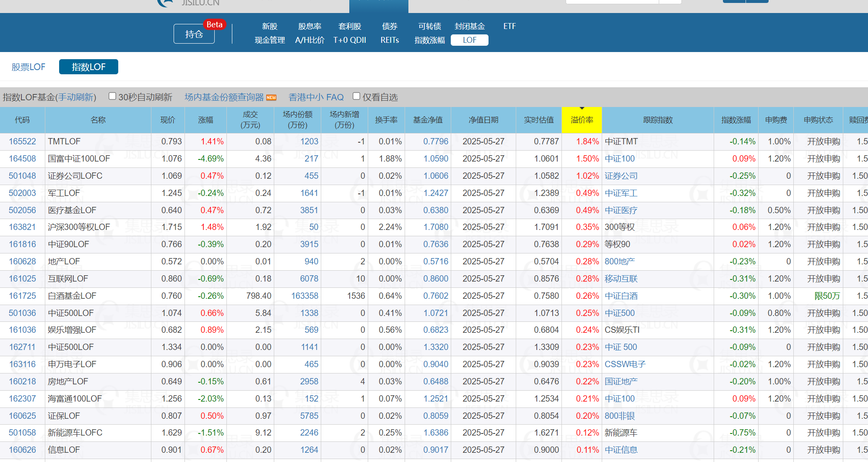Click the 手动刷新 link

[x=76, y=97]
